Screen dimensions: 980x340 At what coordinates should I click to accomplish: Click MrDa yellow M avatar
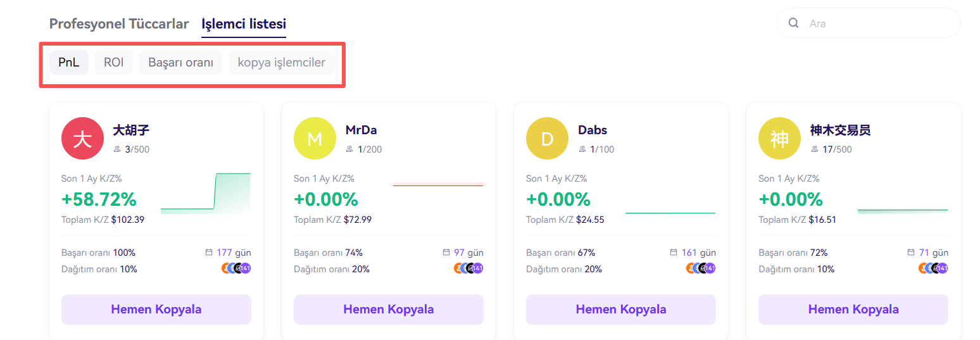pyautogui.click(x=315, y=139)
